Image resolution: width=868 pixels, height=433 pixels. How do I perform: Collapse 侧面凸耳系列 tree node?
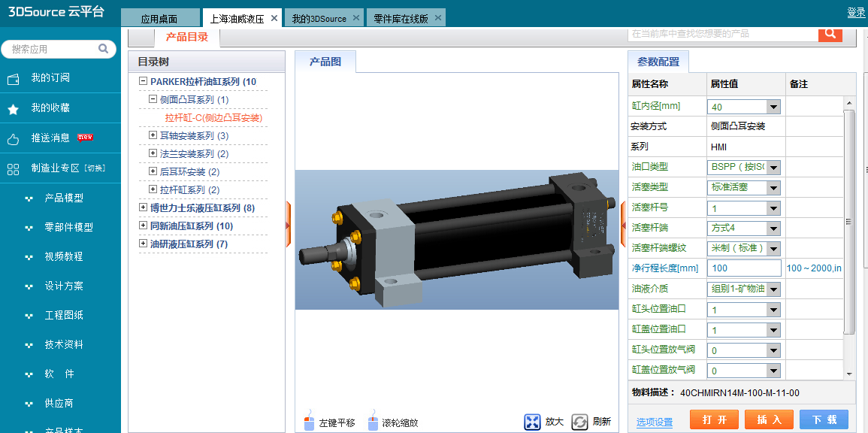[153, 99]
